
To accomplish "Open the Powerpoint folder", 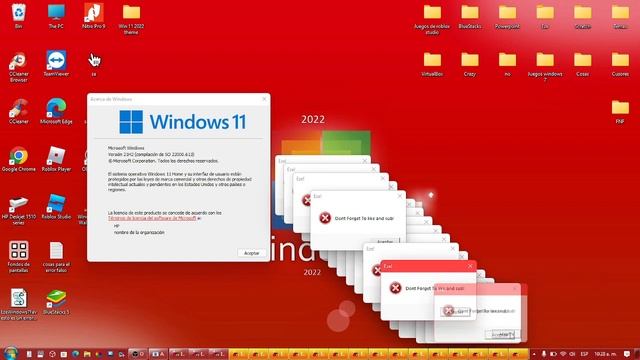I will [x=507, y=16].
